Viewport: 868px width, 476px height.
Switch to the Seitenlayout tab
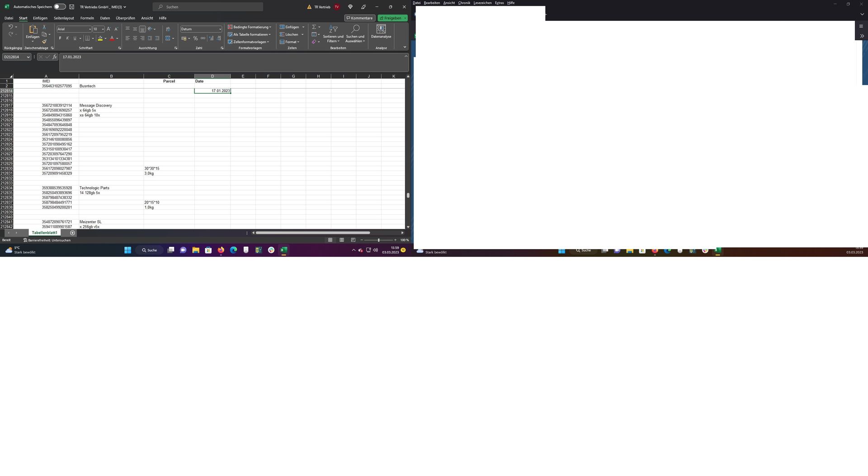[x=64, y=18]
